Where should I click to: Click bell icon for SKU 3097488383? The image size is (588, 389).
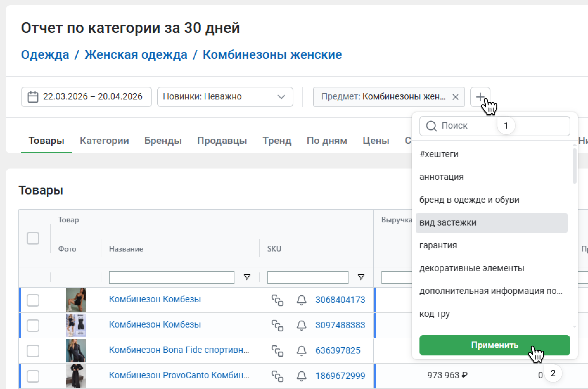301,325
